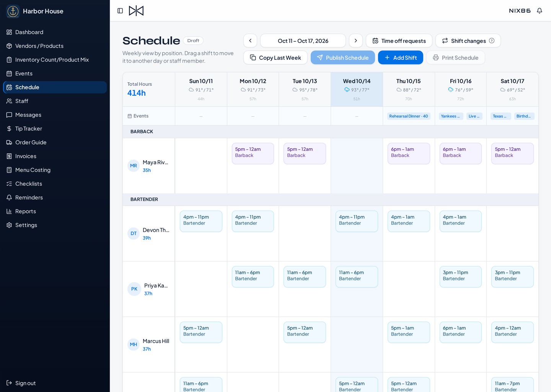Click Copy Last Week

275,57
